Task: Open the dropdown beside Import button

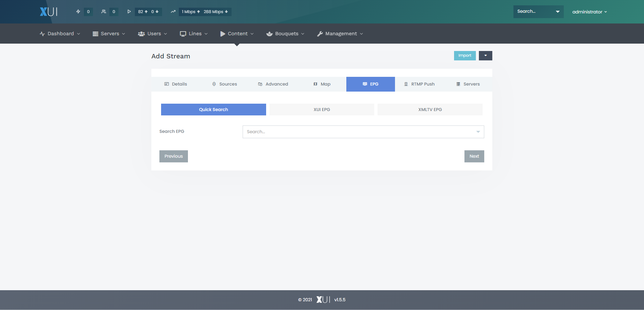Action: pyautogui.click(x=486, y=56)
